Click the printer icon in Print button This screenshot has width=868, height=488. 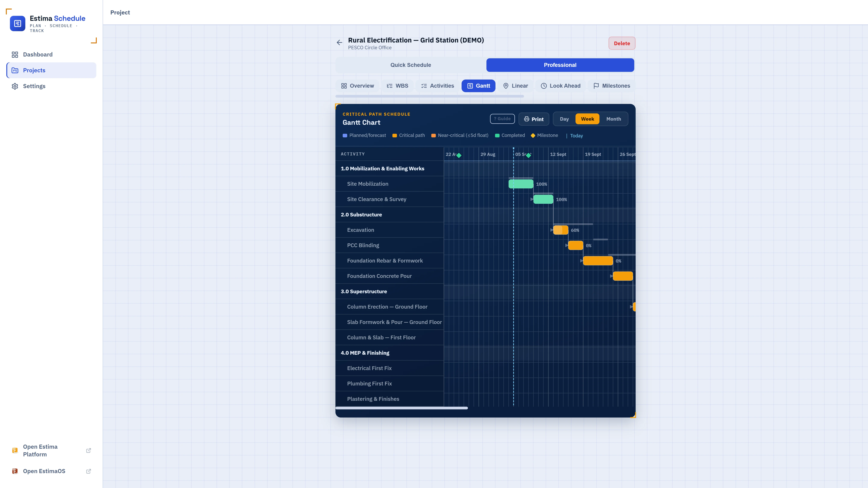(x=527, y=119)
